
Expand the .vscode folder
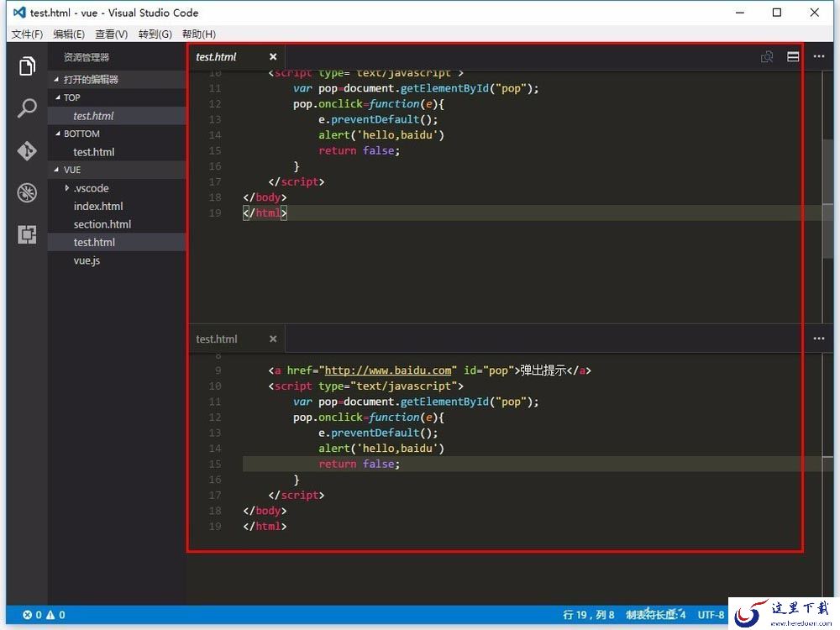point(66,188)
